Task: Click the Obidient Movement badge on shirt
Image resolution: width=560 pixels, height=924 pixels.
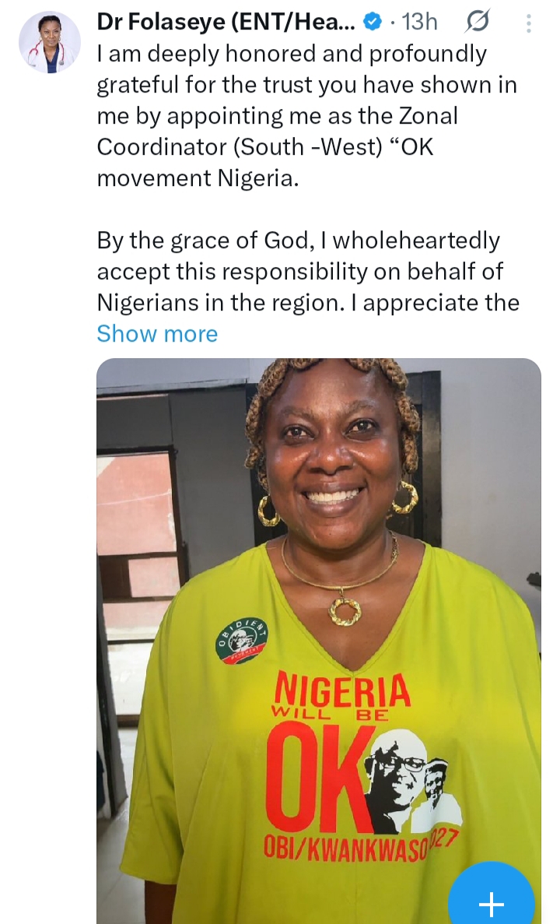Action: tap(242, 640)
